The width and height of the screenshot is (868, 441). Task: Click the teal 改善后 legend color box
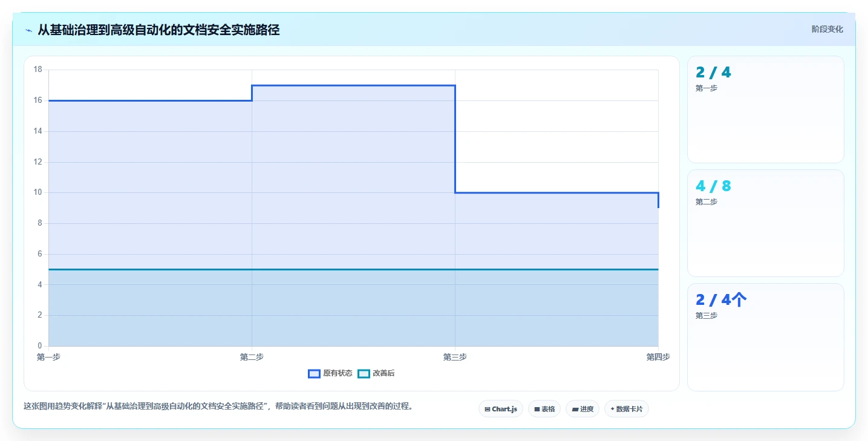click(x=364, y=373)
